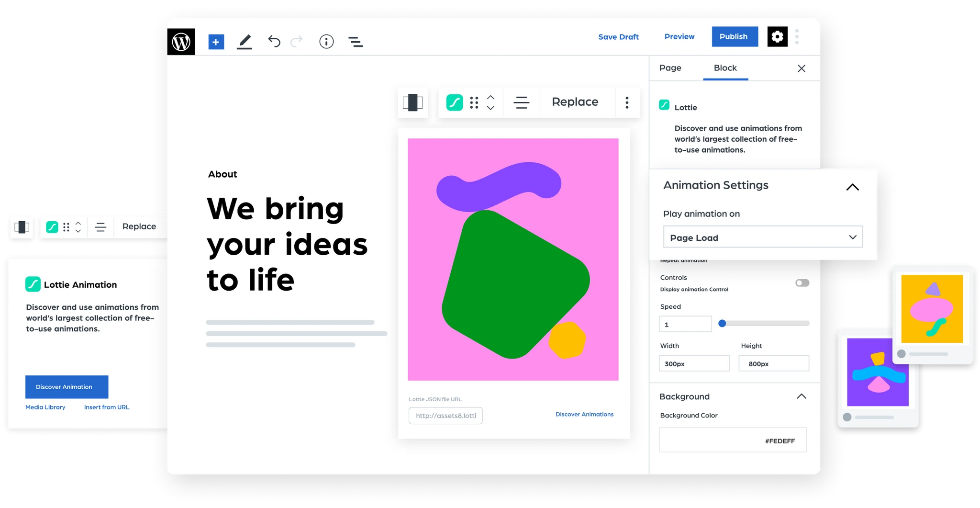Switch to the Block tab

[725, 68]
